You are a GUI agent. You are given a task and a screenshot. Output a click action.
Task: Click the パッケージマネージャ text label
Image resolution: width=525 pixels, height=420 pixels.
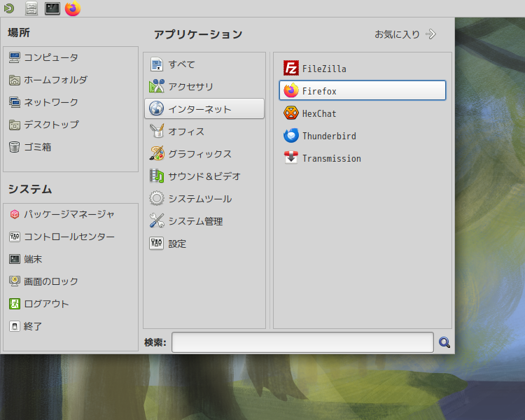point(69,214)
